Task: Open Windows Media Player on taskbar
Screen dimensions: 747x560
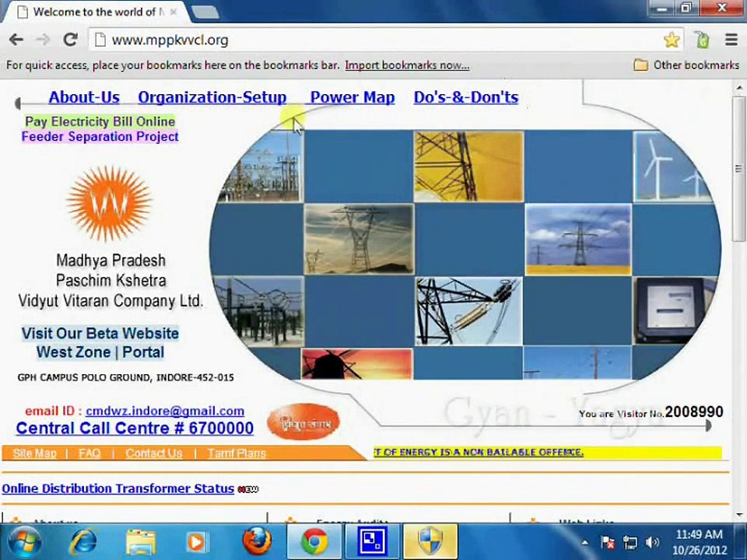Action: tap(196, 542)
